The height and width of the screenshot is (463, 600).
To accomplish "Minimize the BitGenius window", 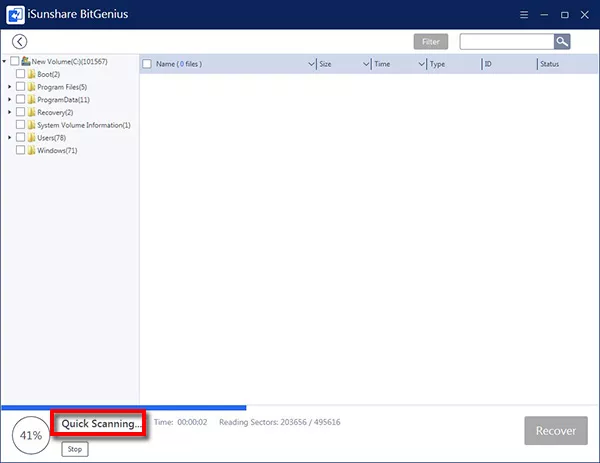I will (x=544, y=15).
